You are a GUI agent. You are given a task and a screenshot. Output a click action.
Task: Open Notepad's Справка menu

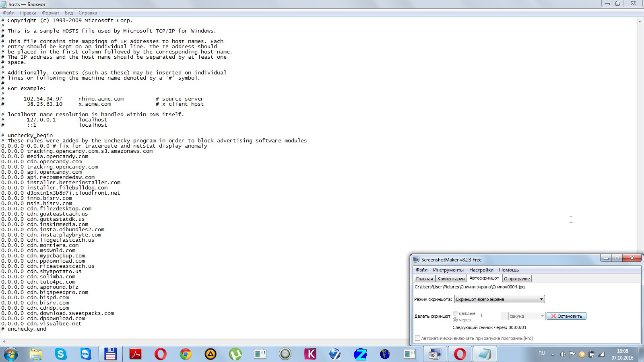(88, 13)
